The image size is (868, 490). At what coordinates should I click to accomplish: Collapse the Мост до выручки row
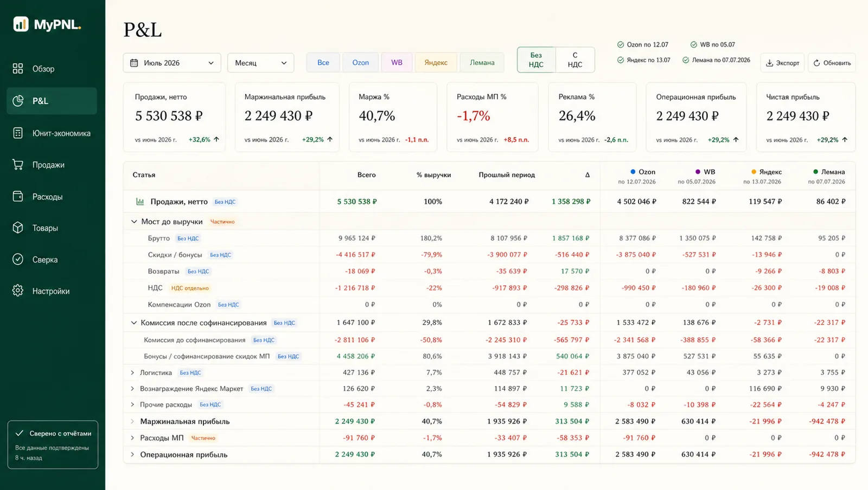point(134,221)
